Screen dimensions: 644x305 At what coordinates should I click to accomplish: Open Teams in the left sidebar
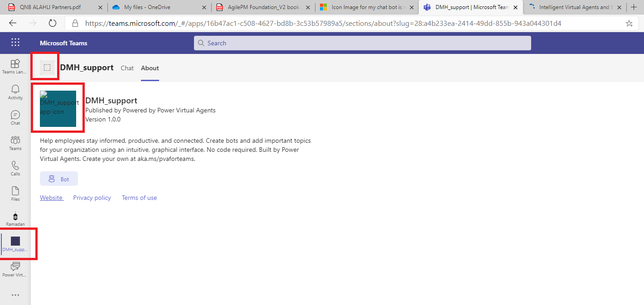click(x=15, y=143)
